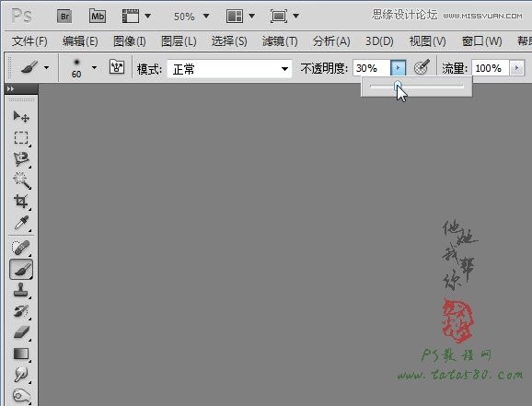
Task: Open the brush tool preset picker
Action: (29, 67)
